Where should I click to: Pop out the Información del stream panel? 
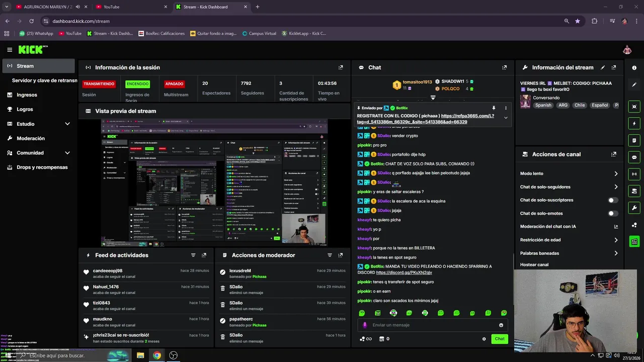coord(614,67)
